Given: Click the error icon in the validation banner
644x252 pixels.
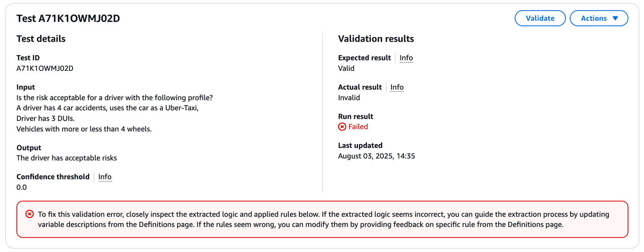Looking at the screenshot, I should pos(29,214).
